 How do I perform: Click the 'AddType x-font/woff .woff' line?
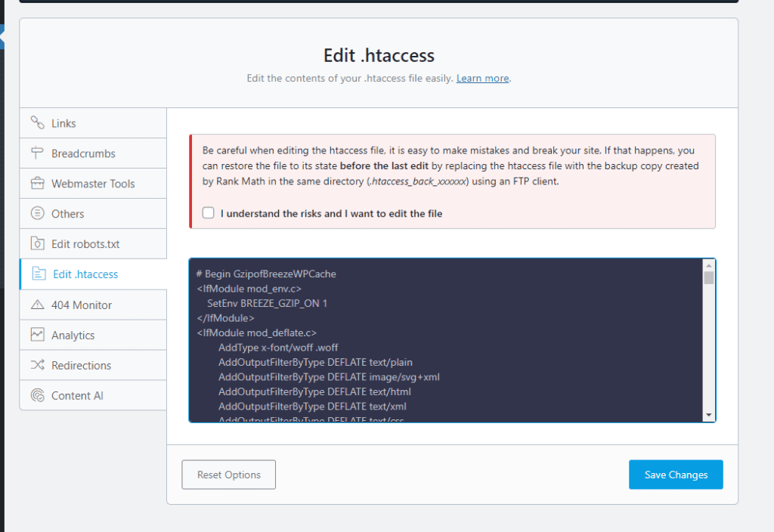278,348
